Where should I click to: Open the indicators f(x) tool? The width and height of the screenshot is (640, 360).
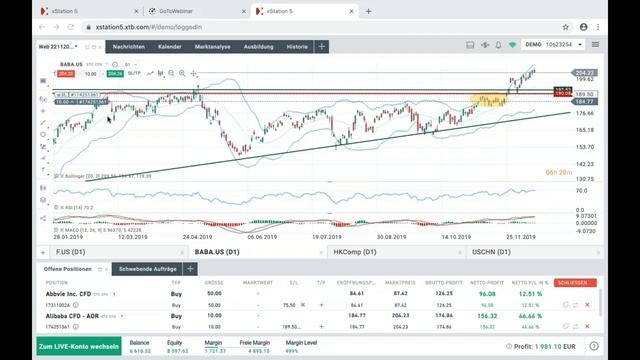(x=43, y=99)
